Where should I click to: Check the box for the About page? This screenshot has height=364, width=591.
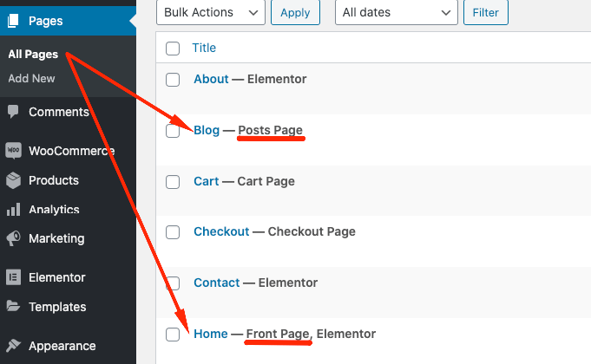click(173, 80)
